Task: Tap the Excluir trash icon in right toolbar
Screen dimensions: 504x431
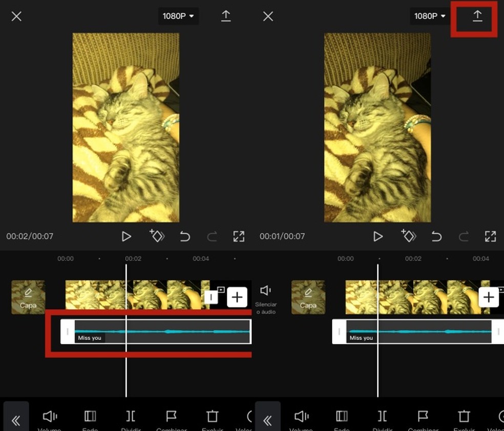Action: pos(464,420)
